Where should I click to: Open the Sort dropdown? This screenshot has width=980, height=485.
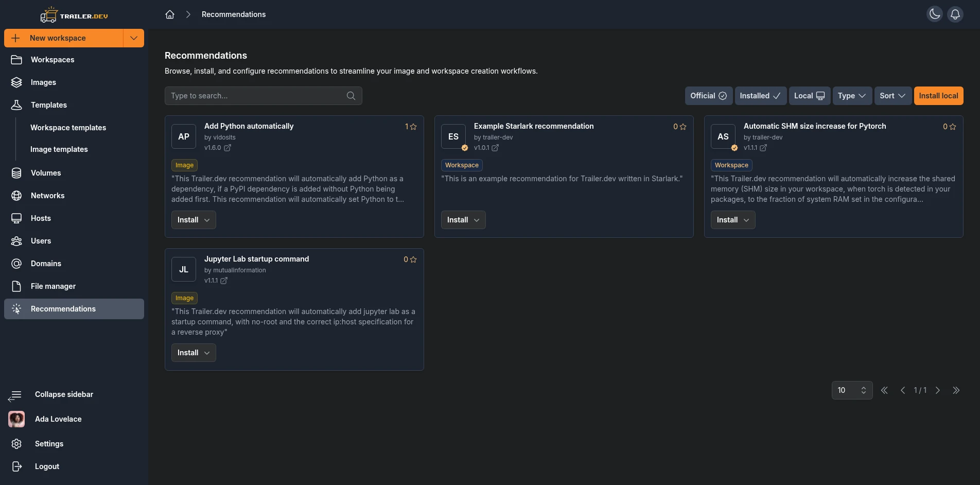click(x=892, y=96)
